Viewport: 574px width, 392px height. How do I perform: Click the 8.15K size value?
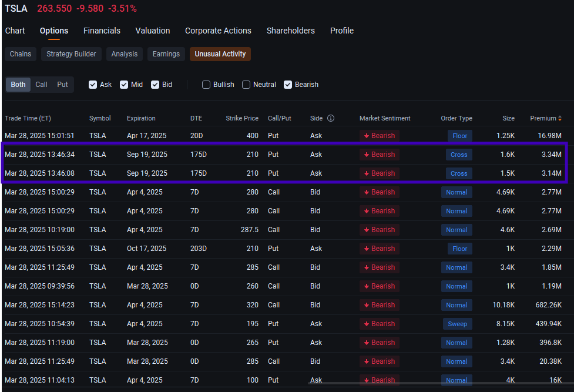(505, 324)
